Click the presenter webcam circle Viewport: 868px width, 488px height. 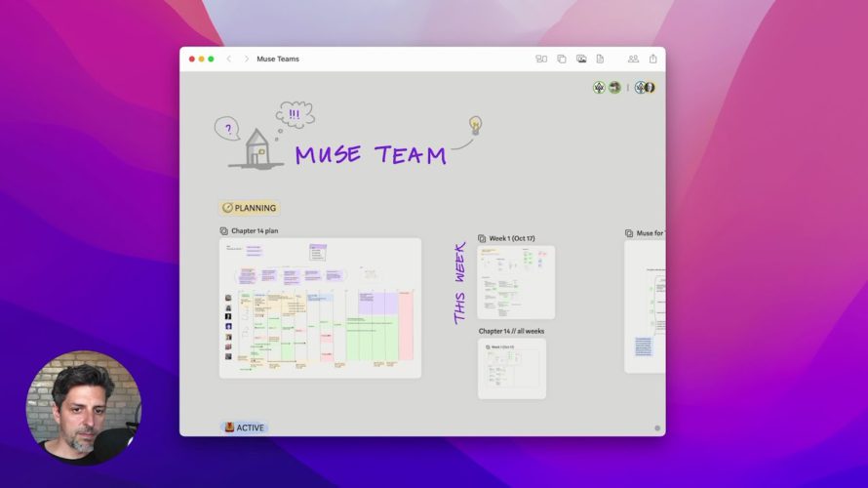[x=84, y=407]
